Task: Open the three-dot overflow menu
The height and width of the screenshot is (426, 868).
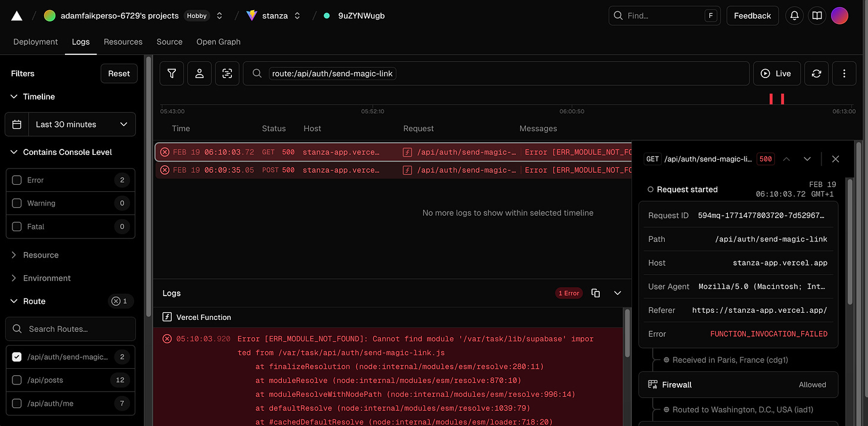Action: pyautogui.click(x=844, y=73)
